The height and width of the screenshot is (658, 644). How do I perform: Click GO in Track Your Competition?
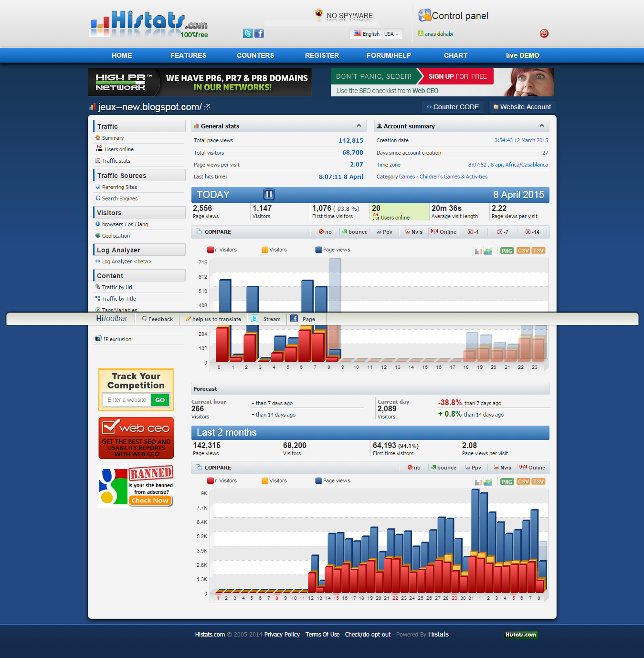(x=160, y=400)
